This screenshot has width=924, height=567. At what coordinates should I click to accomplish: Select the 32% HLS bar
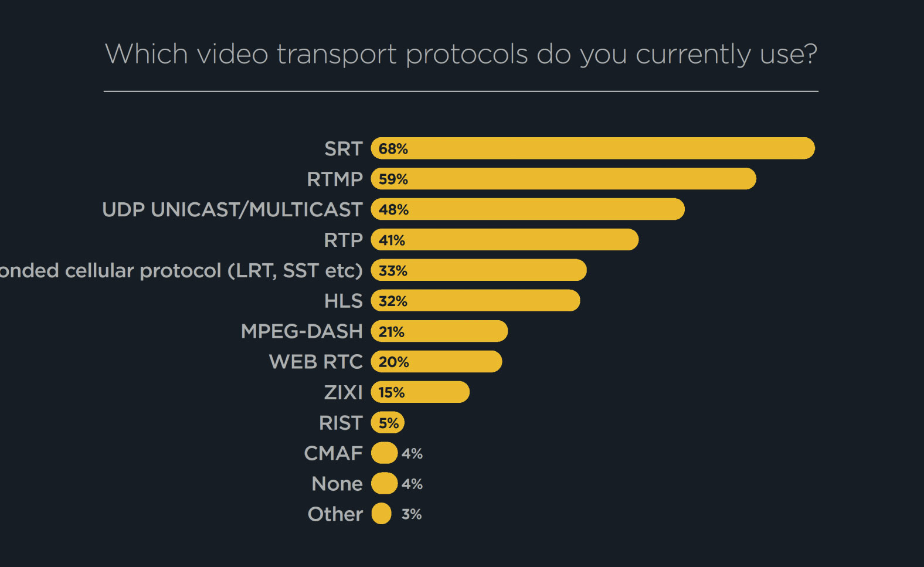point(475,301)
